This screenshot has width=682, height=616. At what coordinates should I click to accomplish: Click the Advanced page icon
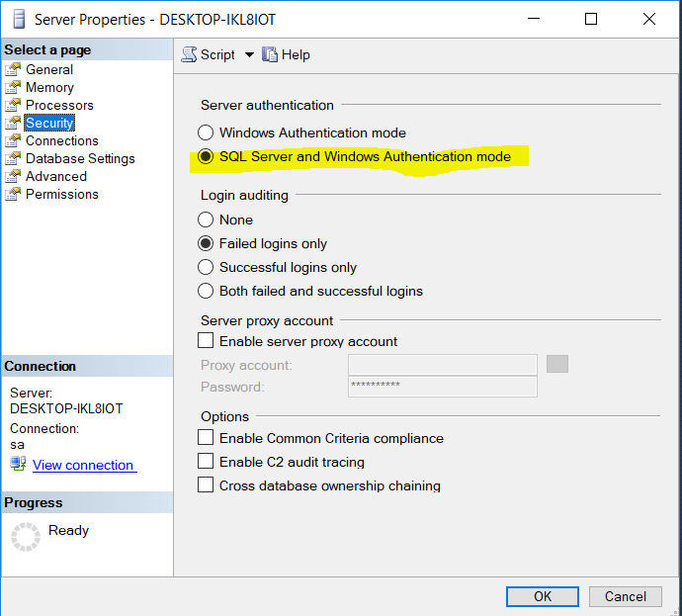tap(13, 176)
